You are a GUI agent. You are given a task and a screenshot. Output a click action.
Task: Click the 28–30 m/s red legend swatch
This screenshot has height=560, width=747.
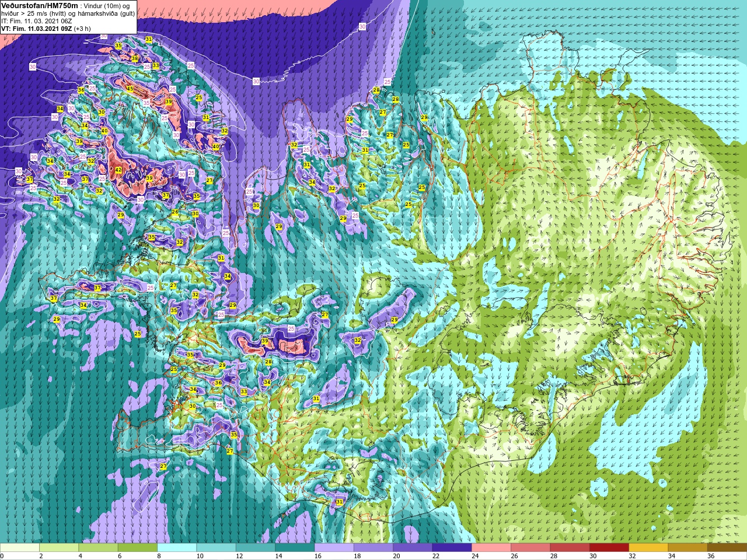pyautogui.click(x=570, y=548)
